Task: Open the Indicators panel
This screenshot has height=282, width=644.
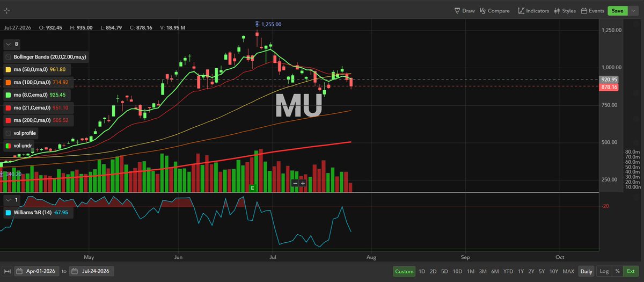Action: pos(533,11)
